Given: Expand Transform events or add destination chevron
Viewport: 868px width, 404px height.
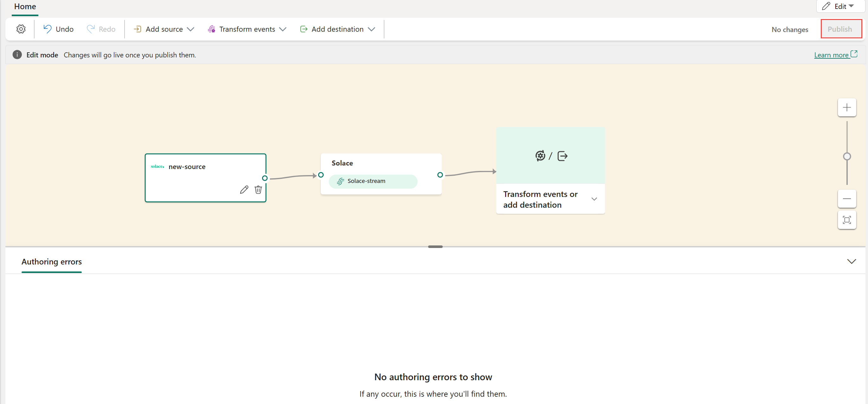Looking at the screenshot, I should (x=594, y=199).
